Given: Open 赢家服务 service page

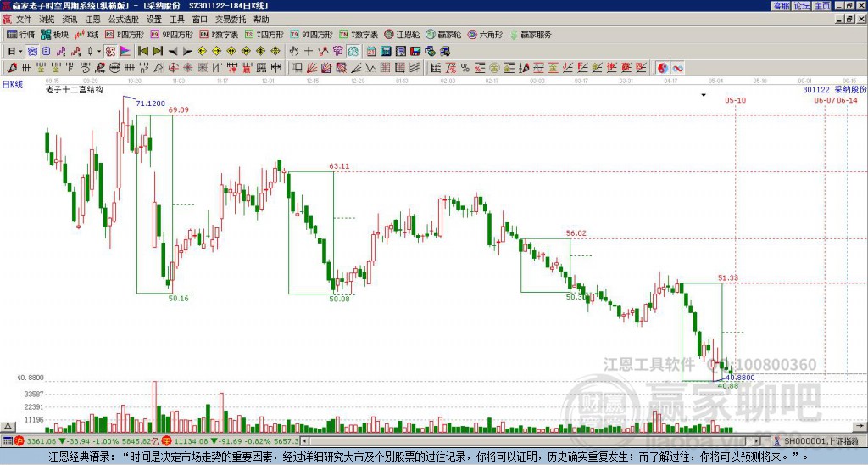Looking at the screenshot, I should click(531, 34).
